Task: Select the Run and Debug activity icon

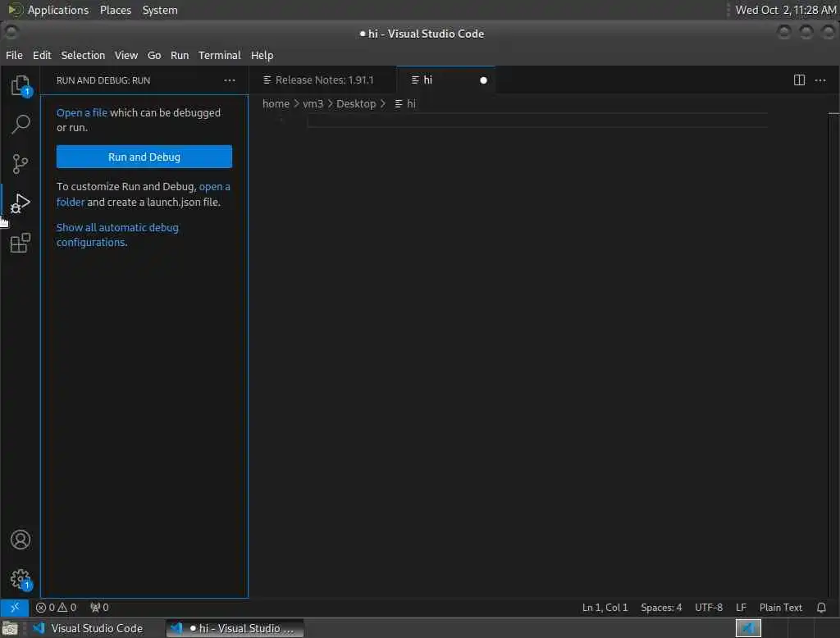Action: tap(21, 203)
